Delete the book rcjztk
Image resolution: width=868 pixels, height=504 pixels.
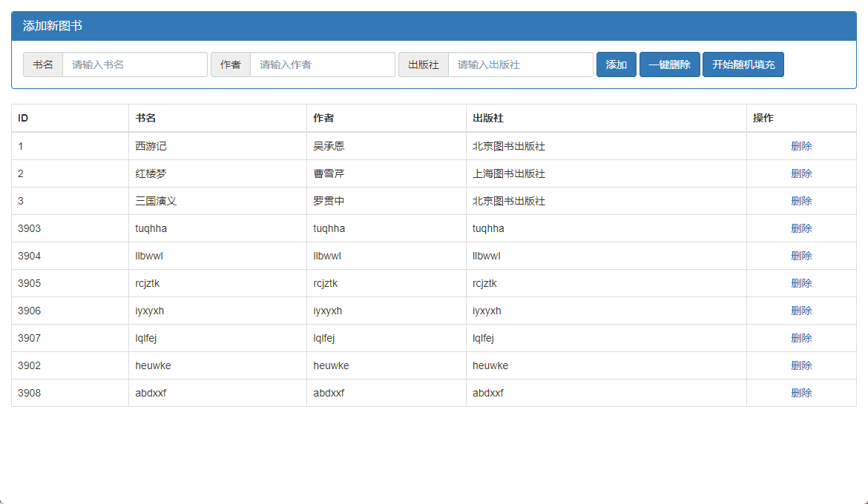click(x=801, y=282)
